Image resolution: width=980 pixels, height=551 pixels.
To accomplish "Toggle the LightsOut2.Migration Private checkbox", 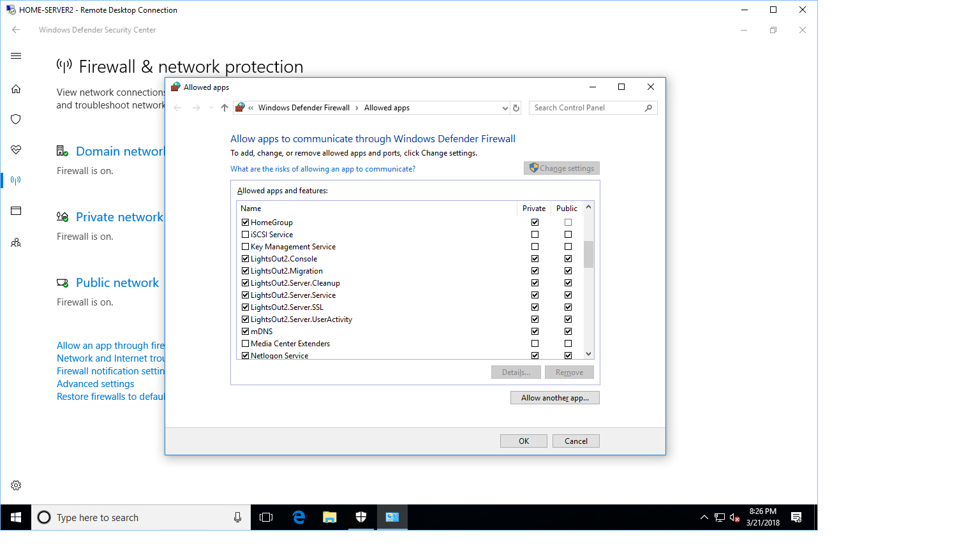I will coord(535,271).
